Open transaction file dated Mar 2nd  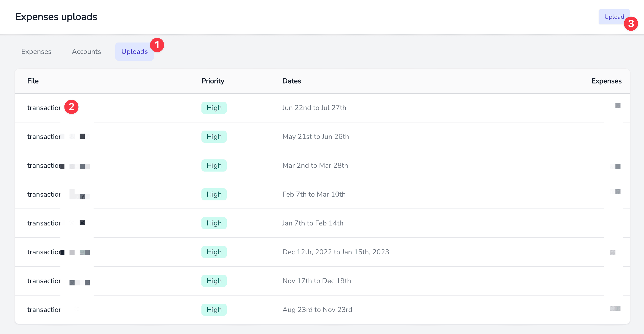point(44,165)
